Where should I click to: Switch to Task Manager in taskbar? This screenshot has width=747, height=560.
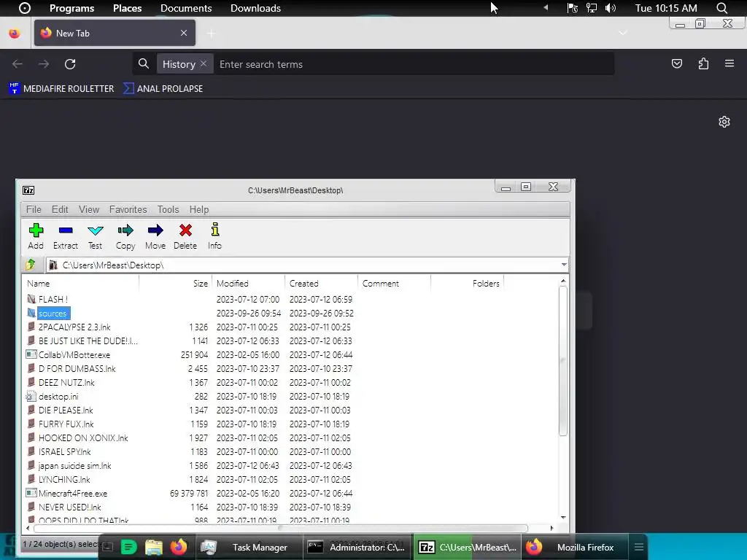(249, 547)
